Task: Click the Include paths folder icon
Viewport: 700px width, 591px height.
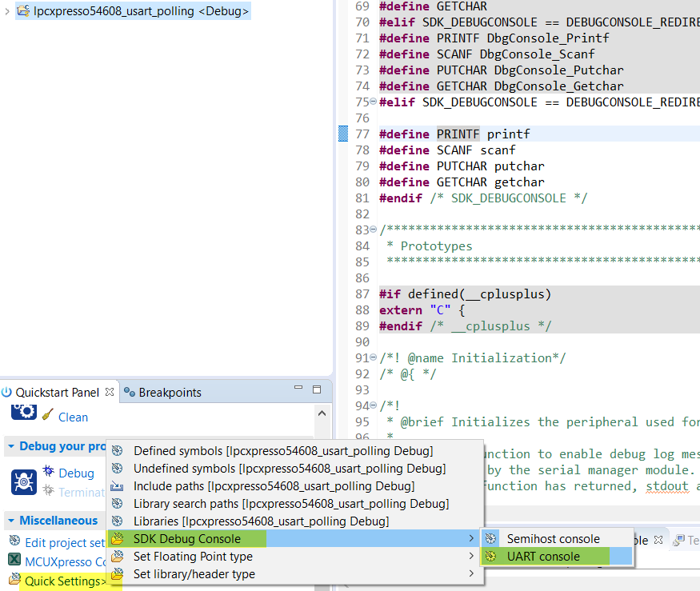Action: 118,486
